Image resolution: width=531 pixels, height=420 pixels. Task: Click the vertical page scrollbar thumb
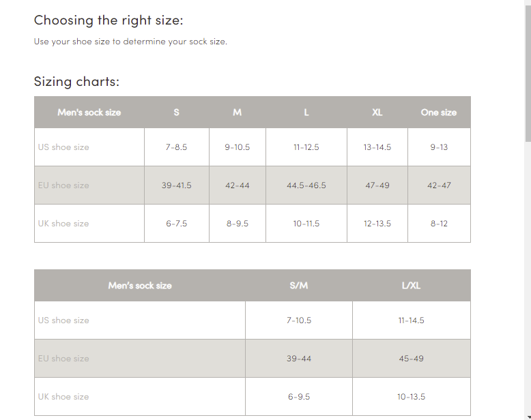(x=528, y=72)
